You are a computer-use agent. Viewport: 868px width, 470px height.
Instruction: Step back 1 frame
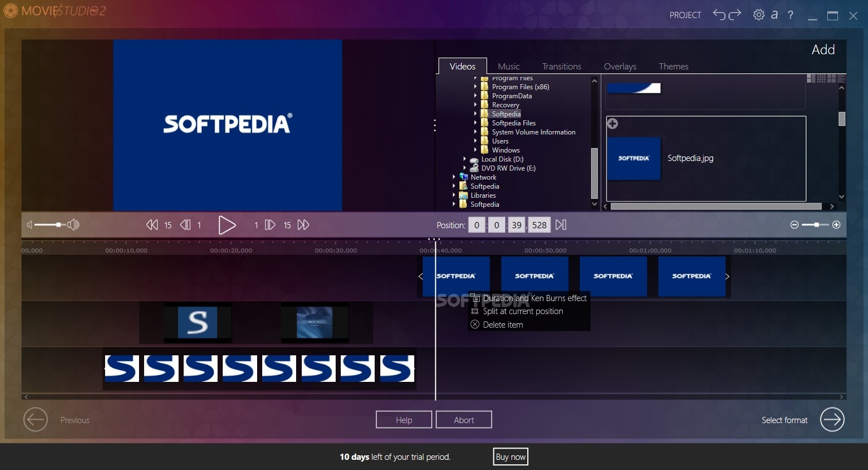tap(185, 225)
